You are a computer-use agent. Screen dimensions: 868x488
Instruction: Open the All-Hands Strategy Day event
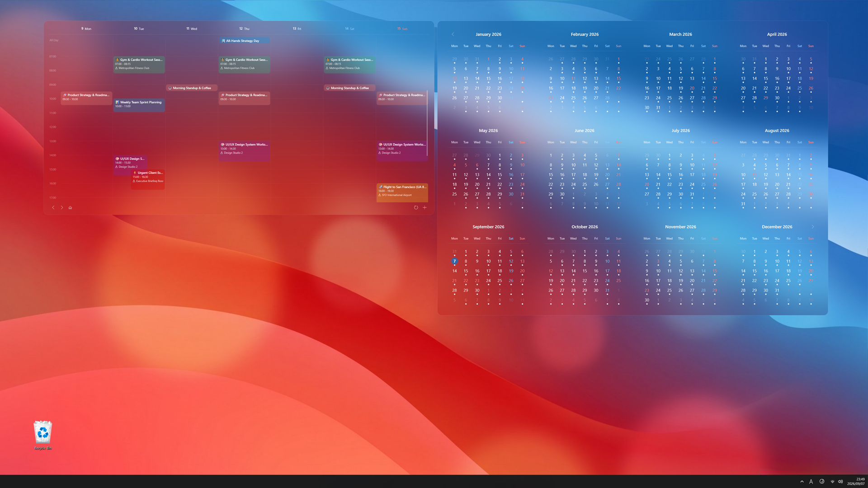pyautogui.click(x=245, y=41)
